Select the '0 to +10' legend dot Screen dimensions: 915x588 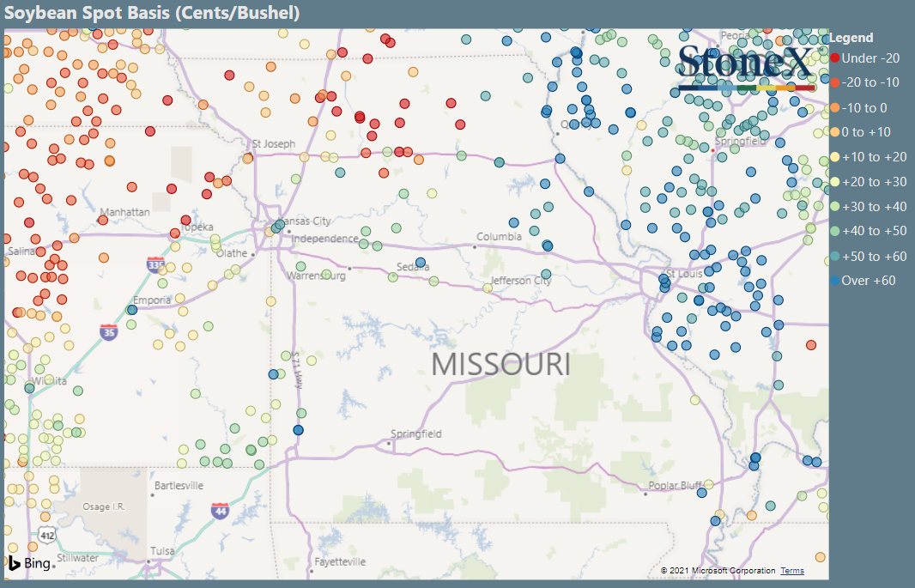(x=834, y=132)
